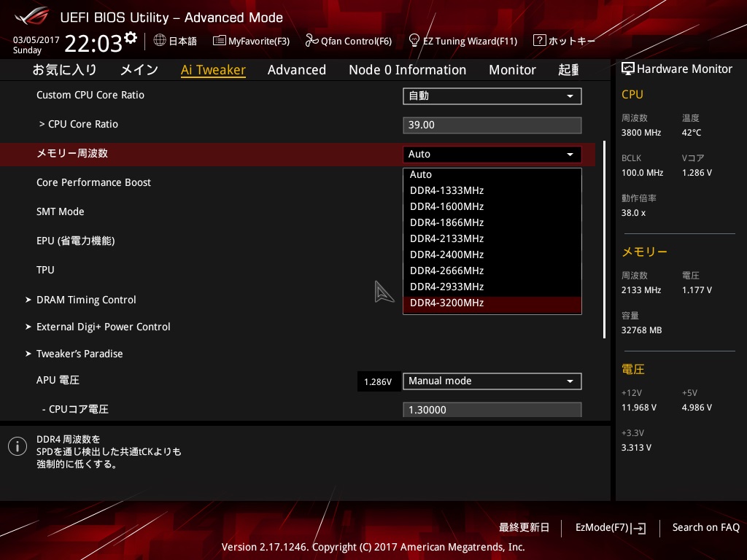Switch to the お気に入り tab
The image size is (747, 560).
64,70
